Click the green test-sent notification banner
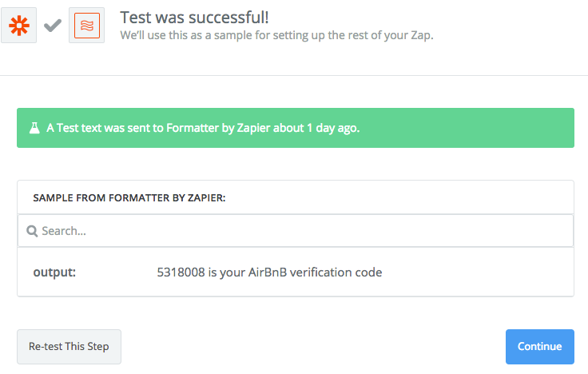 click(x=296, y=128)
